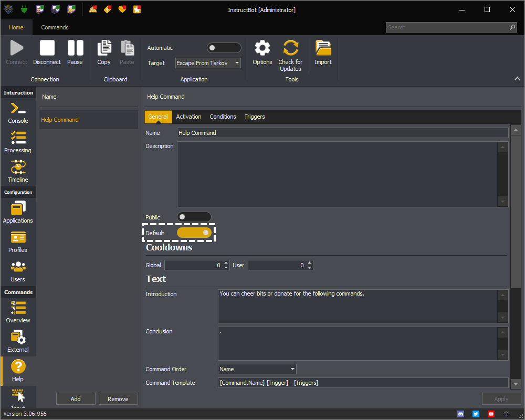Click the star icon in title bar
This screenshot has width=525, height=420.
[137, 9]
